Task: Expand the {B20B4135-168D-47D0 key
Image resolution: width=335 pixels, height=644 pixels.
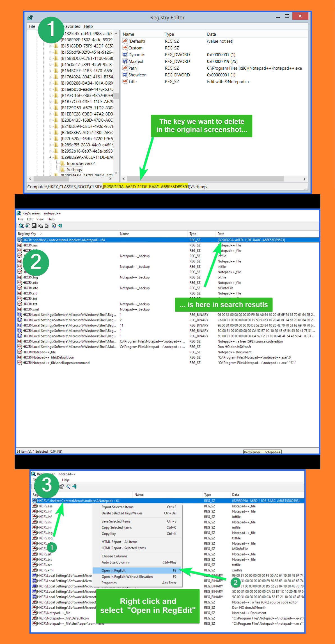Action: click(x=51, y=120)
